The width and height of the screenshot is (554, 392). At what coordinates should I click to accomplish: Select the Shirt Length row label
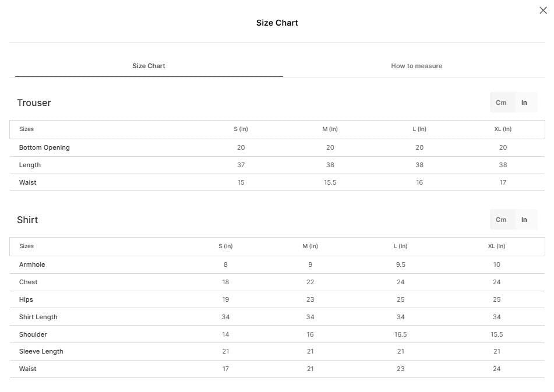pyautogui.click(x=38, y=317)
